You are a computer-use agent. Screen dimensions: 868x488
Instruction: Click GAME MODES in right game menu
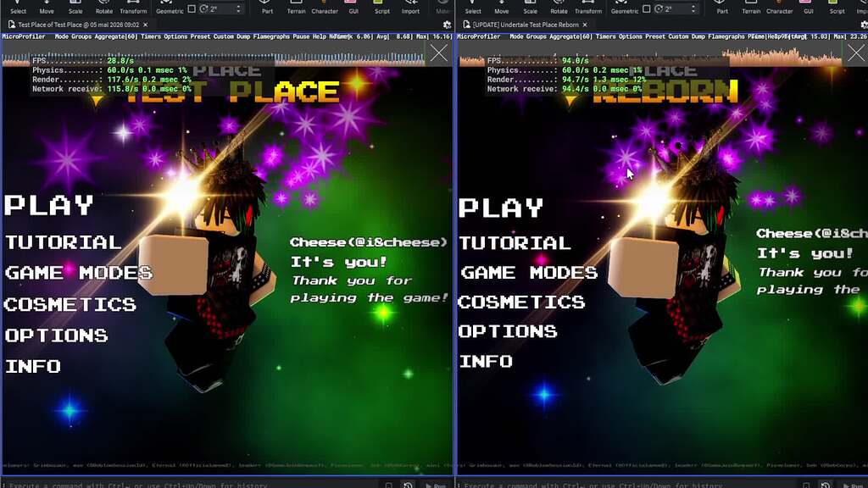pyautogui.click(x=529, y=272)
